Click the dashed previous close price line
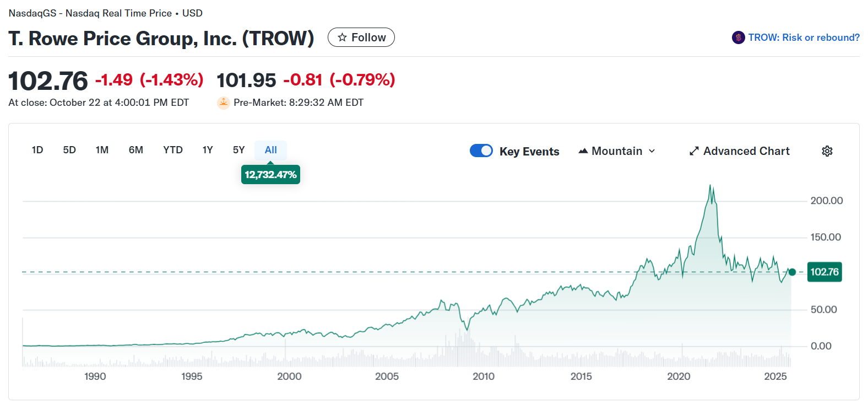The width and height of the screenshot is (868, 408). (386, 272)
